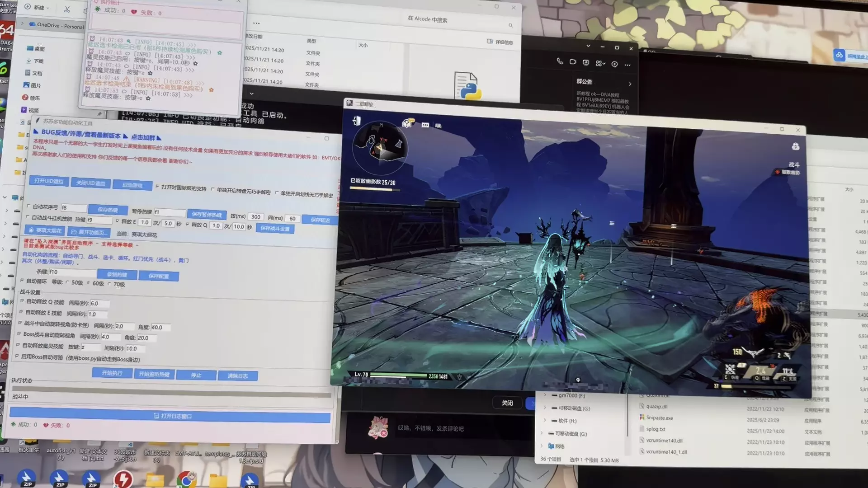The image size is (868, 488).
Task: Click the in-game chat bubble icon
Action: (x=425, y=125)
